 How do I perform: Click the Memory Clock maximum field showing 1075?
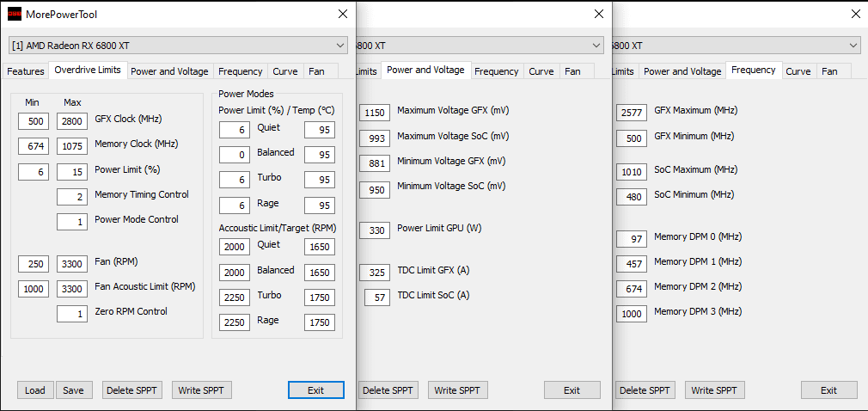(x=72, y=146)
